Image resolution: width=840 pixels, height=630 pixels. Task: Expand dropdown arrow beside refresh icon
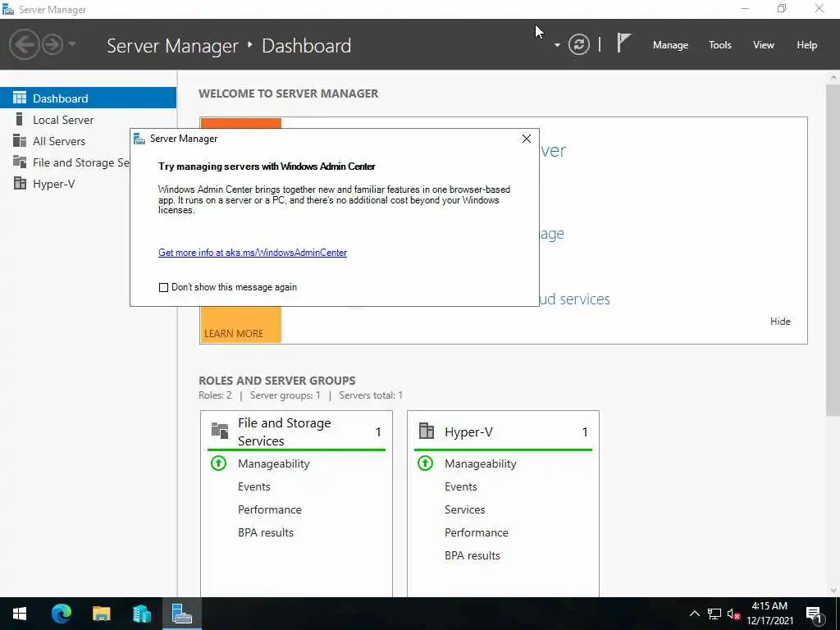(557, 45)
